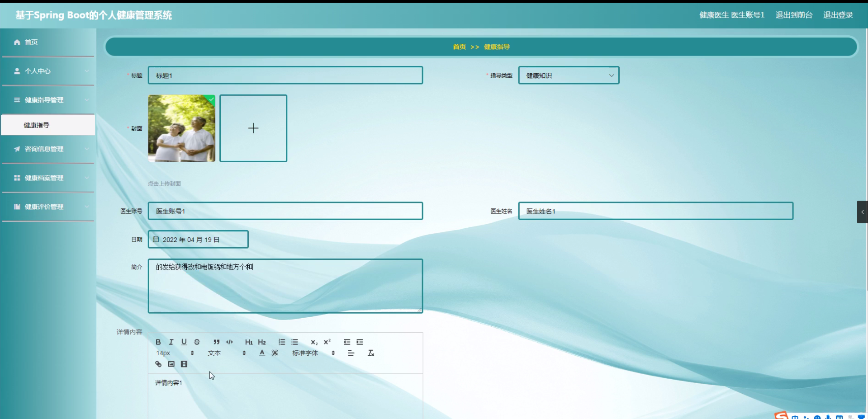Click the 日期 field showing 2022 年 04 月 19 日
868x419 pixels.
(x=198, y=240)
